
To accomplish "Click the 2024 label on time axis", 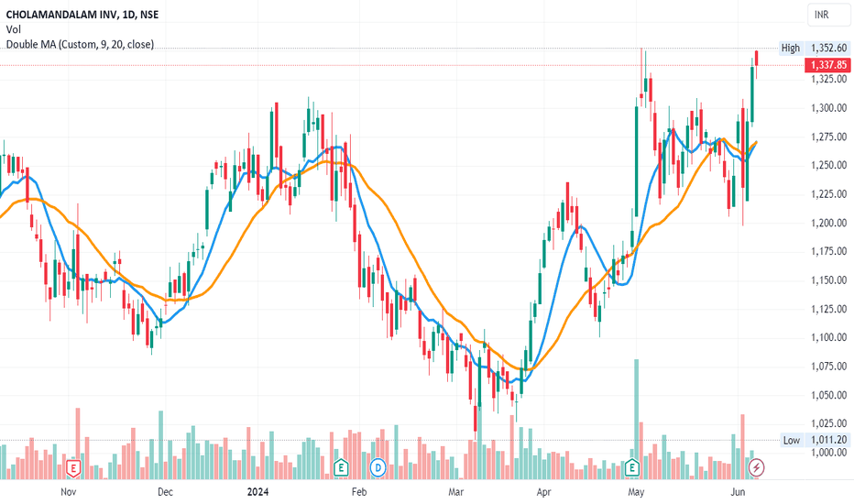I will tap(257, 492).
